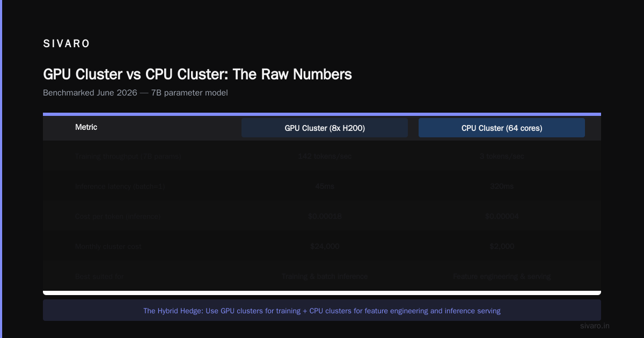The width and height of the screenshot is (644, 338).
Task: Click the '$24,000' monthly cost cell
Action: 325,246
